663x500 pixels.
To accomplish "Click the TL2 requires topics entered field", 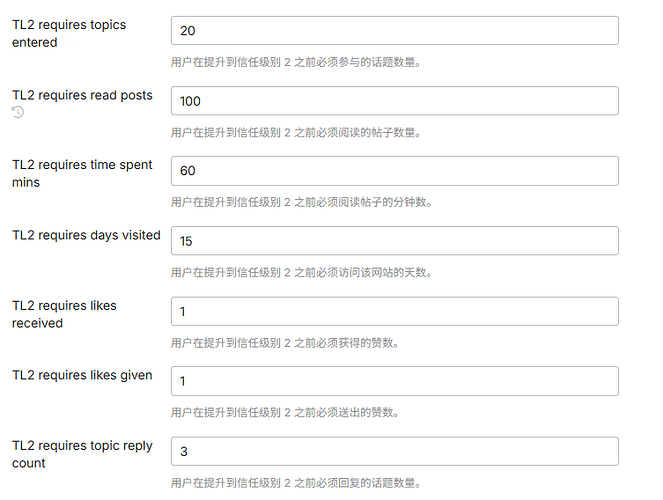I will (x=394, y=31).
